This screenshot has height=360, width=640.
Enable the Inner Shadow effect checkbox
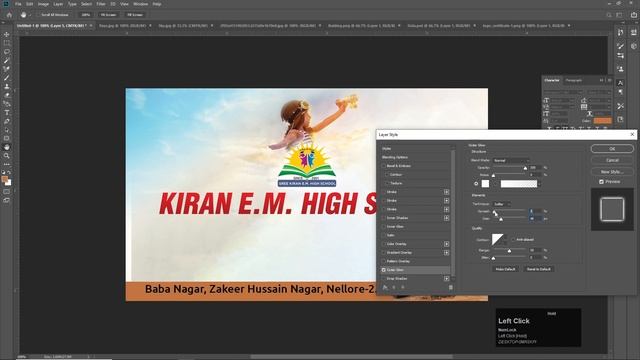point(384,218)
